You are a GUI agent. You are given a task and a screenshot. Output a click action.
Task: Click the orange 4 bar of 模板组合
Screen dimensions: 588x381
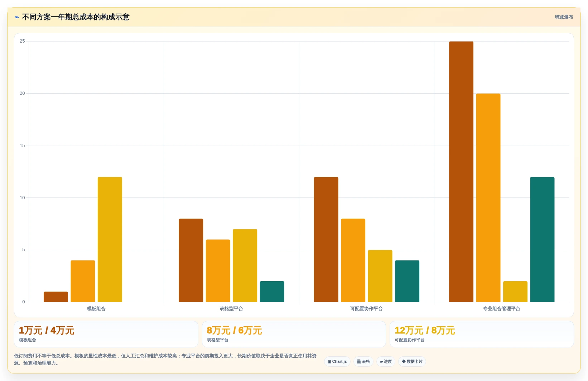click(83, 281)
